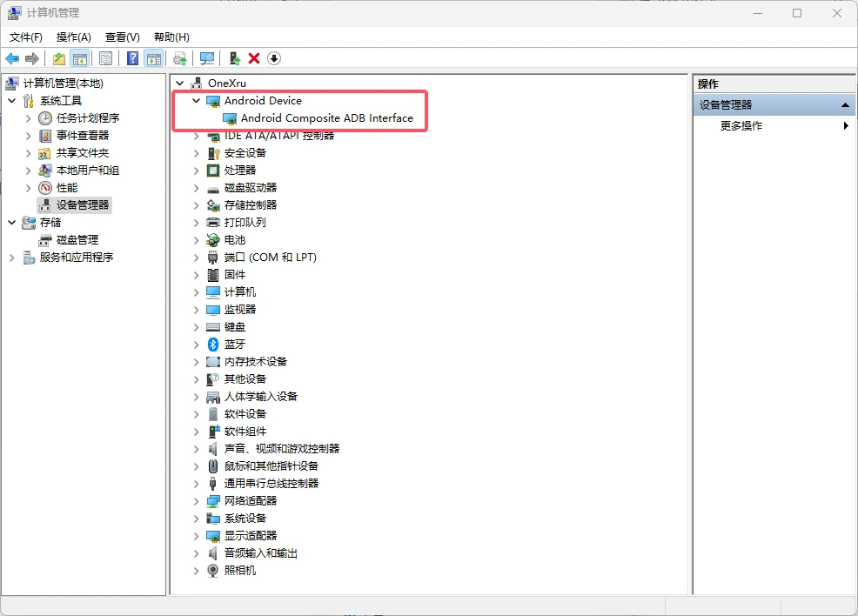Click the blue Back arrow toolbar button
The image size is (858, 616).
(12, 58)
